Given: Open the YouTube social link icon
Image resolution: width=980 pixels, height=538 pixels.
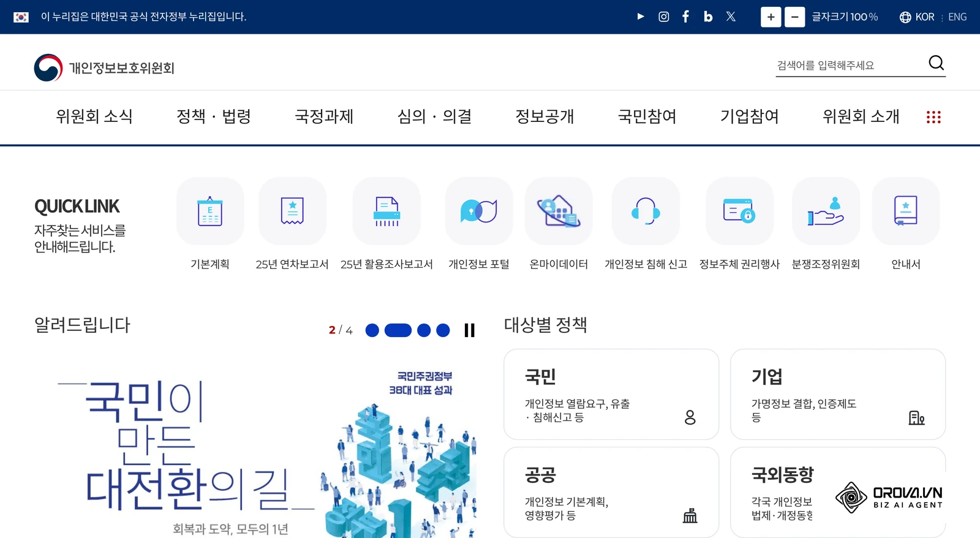Looking at the screenshot, I should [x=641, y=17].
